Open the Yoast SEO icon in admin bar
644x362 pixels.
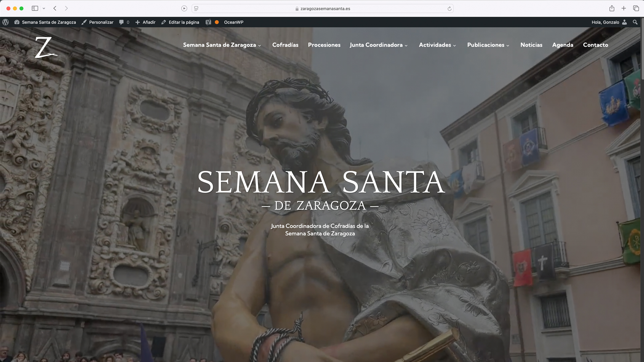point(208,22)
